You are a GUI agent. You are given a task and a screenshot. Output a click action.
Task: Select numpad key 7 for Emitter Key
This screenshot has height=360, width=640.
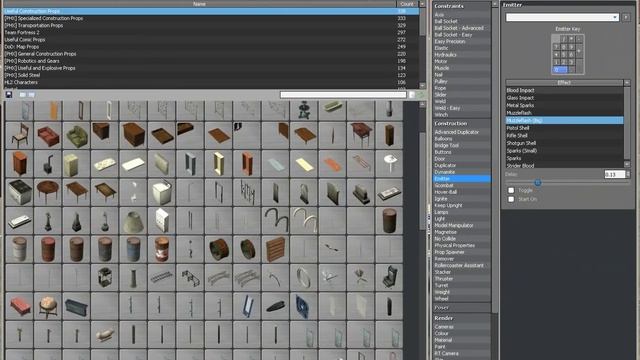[556, 47]
